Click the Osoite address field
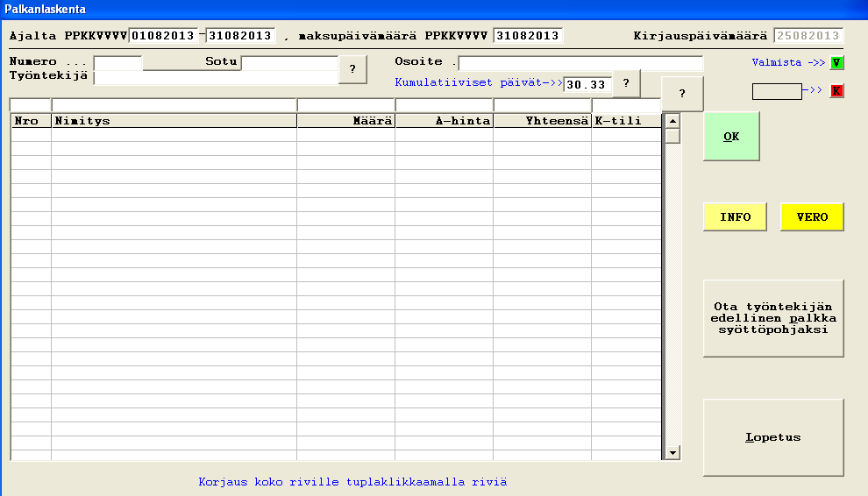Viewport: 868px width, 496px height. [580, 62]
